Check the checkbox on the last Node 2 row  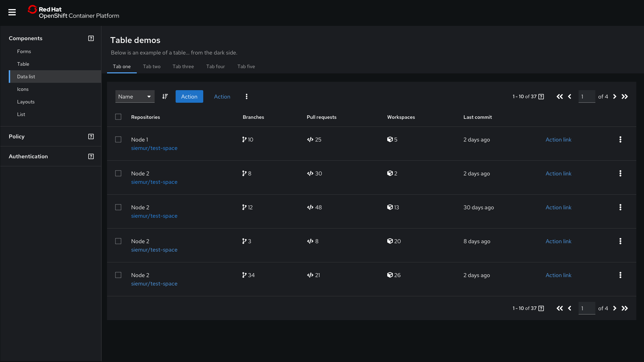tap(118, 275)
